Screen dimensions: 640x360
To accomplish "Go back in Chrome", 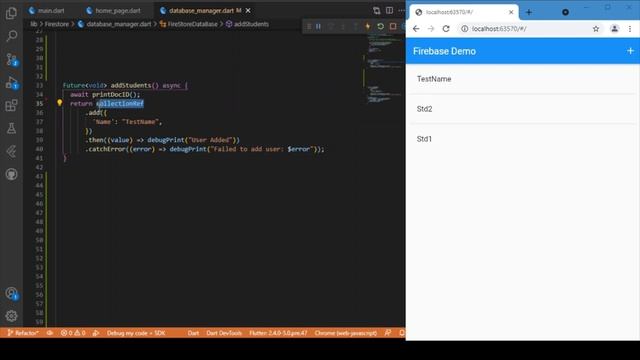I will coord(416,29).
